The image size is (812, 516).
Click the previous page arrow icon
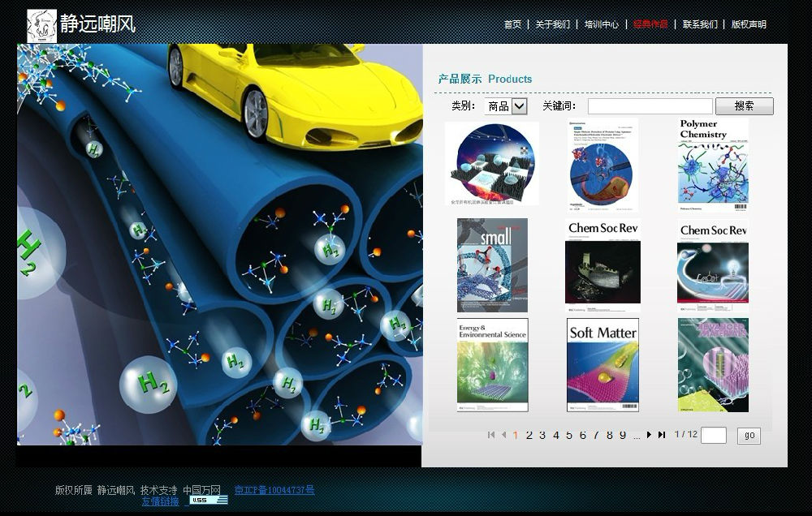[503, 436]
